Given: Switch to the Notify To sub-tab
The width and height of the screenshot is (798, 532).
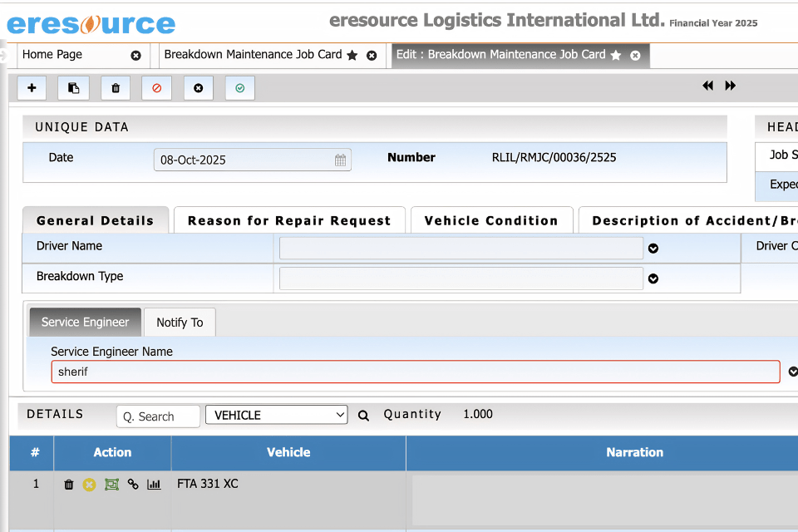Looking at the screenshot, I should point(180,323).
